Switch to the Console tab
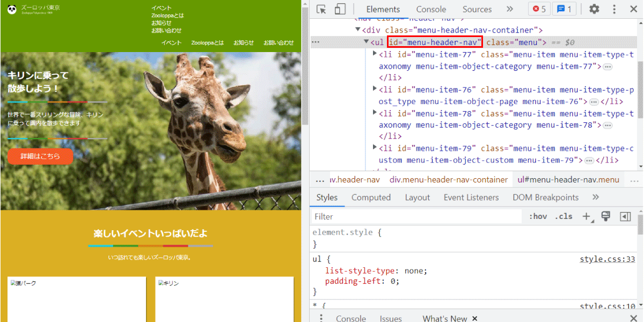644x322 pixels. pos(431,9)
